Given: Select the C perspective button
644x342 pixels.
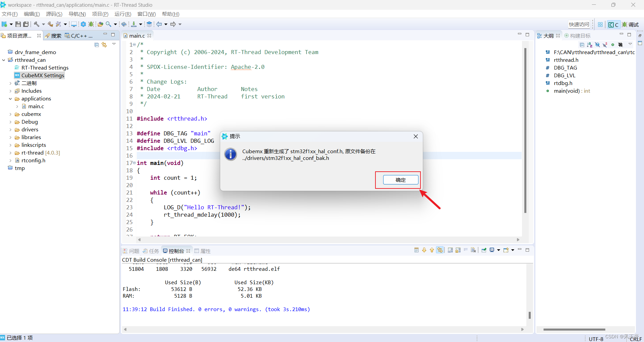Looking at the screenshot, I should pos(613,25).
